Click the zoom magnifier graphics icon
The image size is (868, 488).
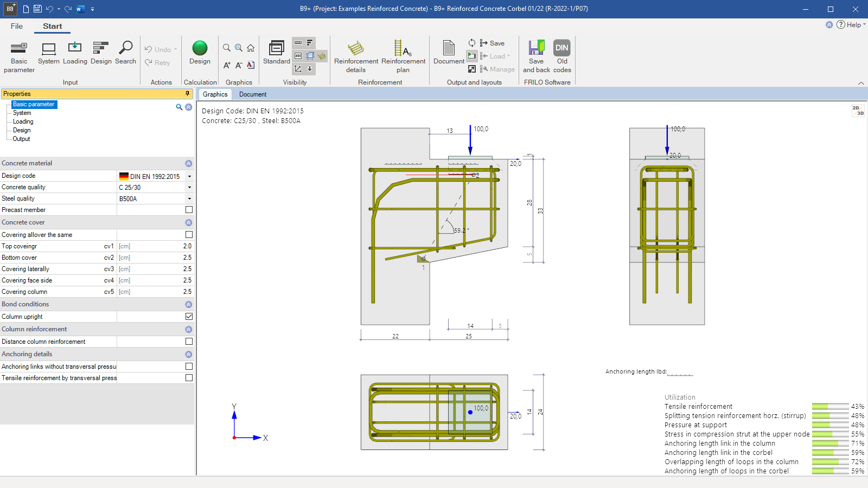(x=227, y=48)
